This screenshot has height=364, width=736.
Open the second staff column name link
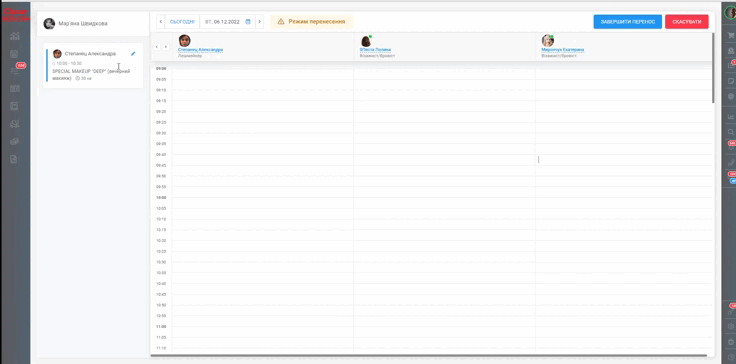[x=375, y=50]
